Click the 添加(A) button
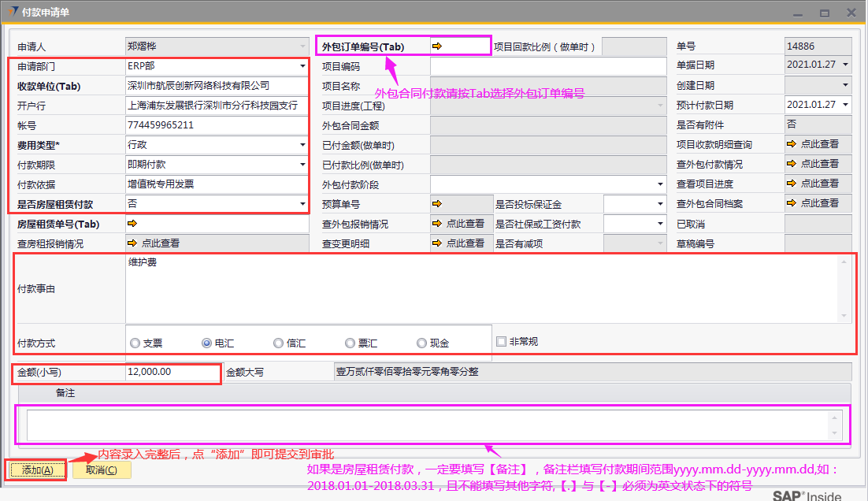The width and height of the screenshot is (868, 501). click(x=37, y=470)
